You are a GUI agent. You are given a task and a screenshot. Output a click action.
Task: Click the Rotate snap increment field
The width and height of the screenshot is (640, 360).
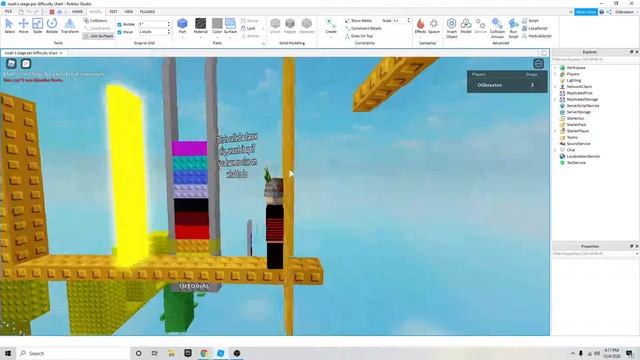154,24
